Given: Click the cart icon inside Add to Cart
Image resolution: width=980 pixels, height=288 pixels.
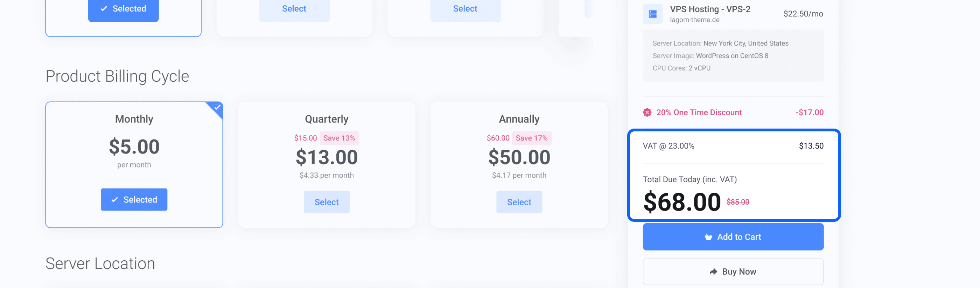Looking at the screenshot, I should pos(708,236).
